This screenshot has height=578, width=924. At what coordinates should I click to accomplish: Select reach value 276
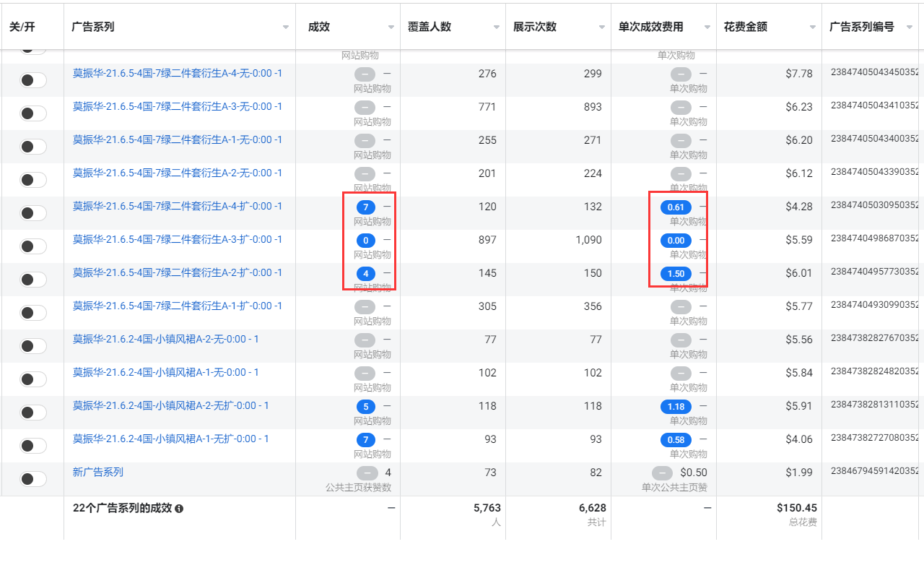coord(487,74)
